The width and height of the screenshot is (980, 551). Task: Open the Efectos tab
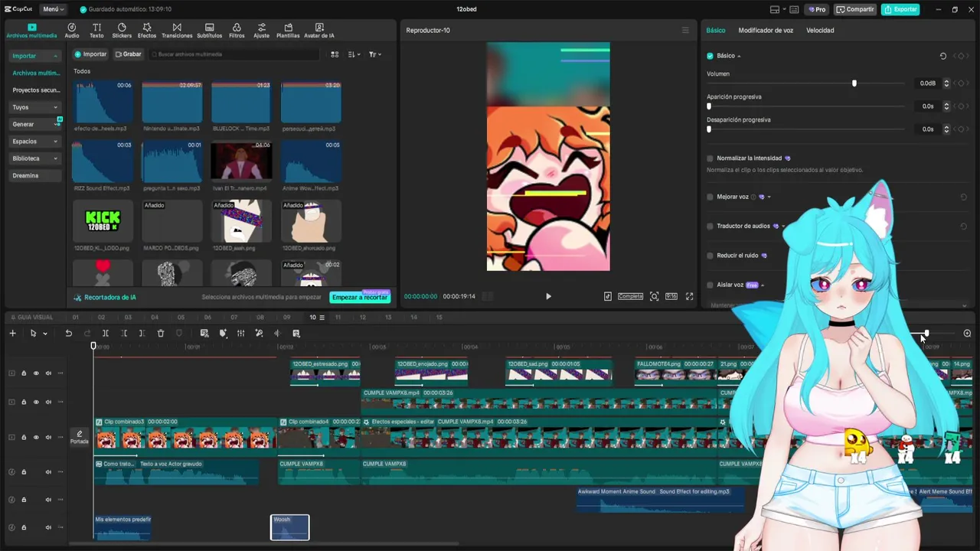tap(147, 31)
